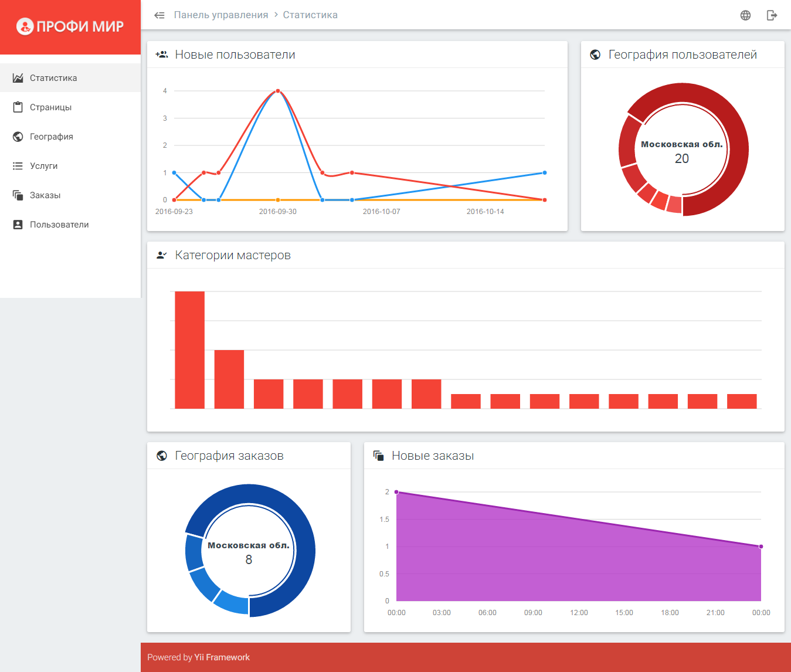
Task: Click the add-users icon beside Новые пользователи
Action: (x=161, y=55)
